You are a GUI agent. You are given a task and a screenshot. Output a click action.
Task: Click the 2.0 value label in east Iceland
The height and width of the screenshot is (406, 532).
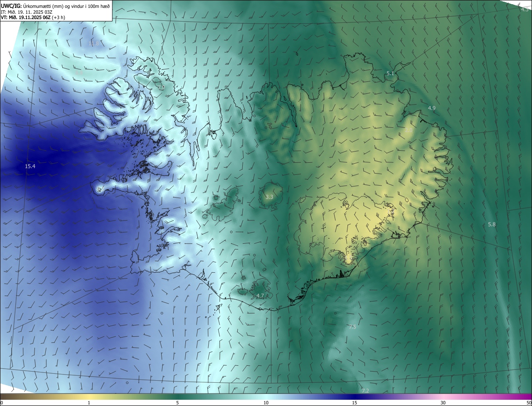[409, 130]
